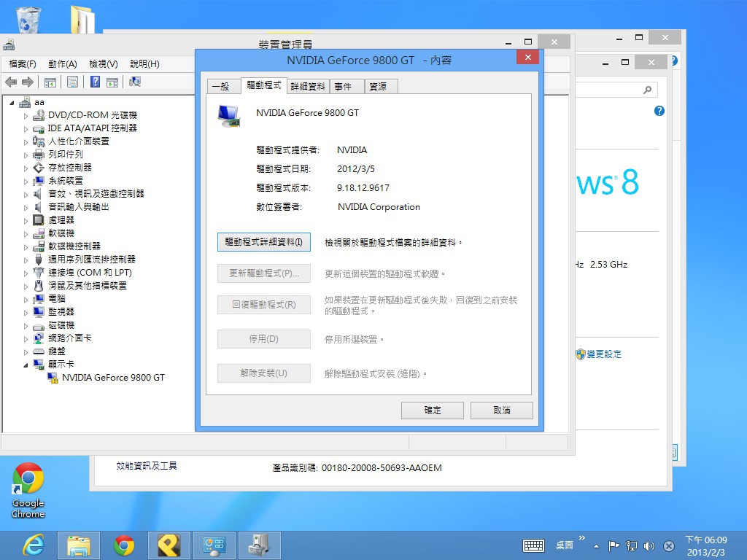This screenshot has height=560, width=747.
Task: Open the 說明(H) menu
Action: [x=144, y=64]
